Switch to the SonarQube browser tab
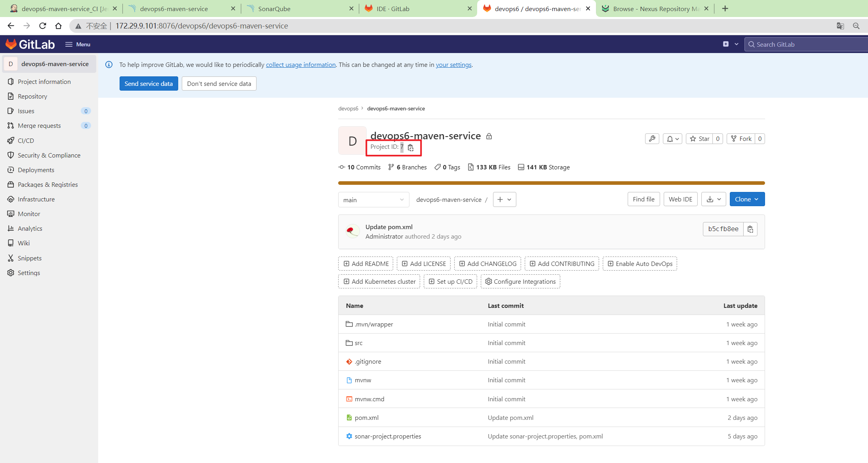 tap(300, 8)
